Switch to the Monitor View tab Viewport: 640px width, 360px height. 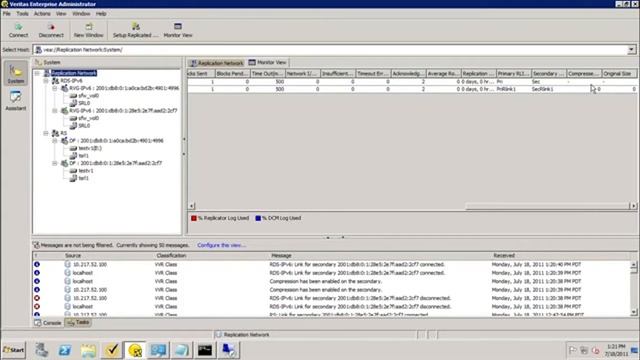tap(268, 62)
